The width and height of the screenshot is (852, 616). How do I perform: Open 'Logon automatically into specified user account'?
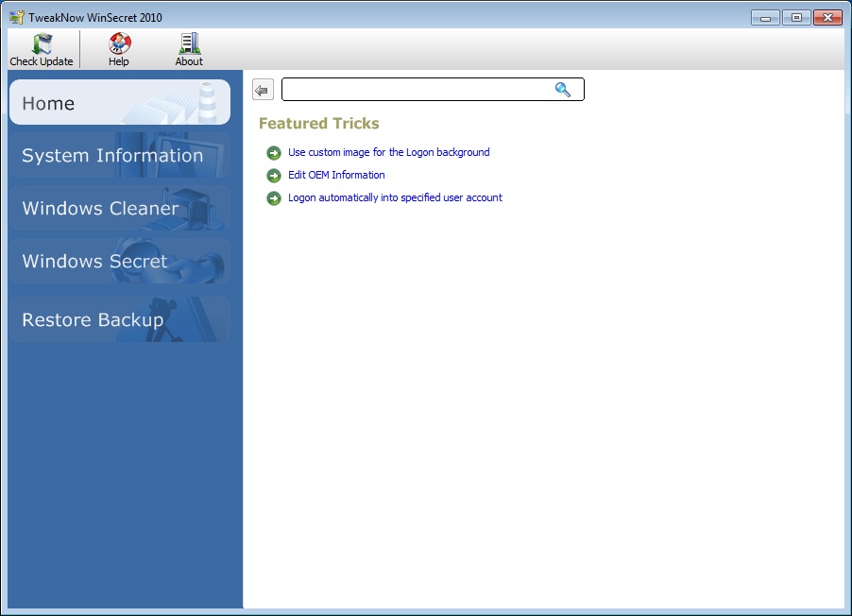click(x=395, y=197)
